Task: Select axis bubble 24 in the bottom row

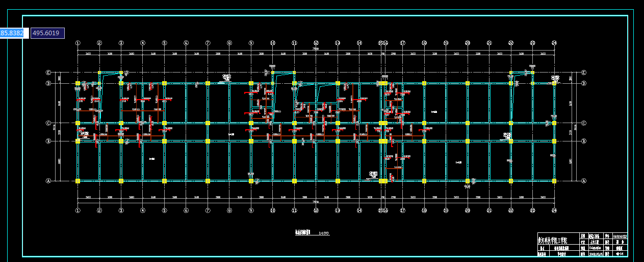Action: [x=554, y=210]
